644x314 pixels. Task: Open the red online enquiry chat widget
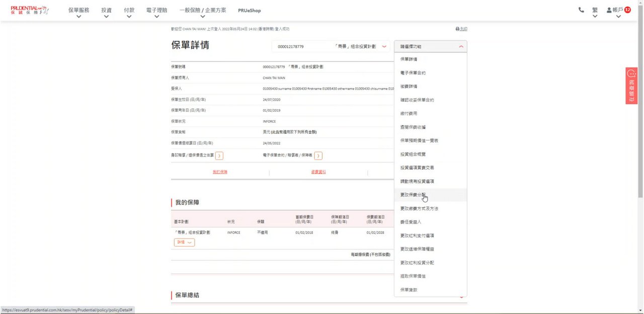[631, 86]
